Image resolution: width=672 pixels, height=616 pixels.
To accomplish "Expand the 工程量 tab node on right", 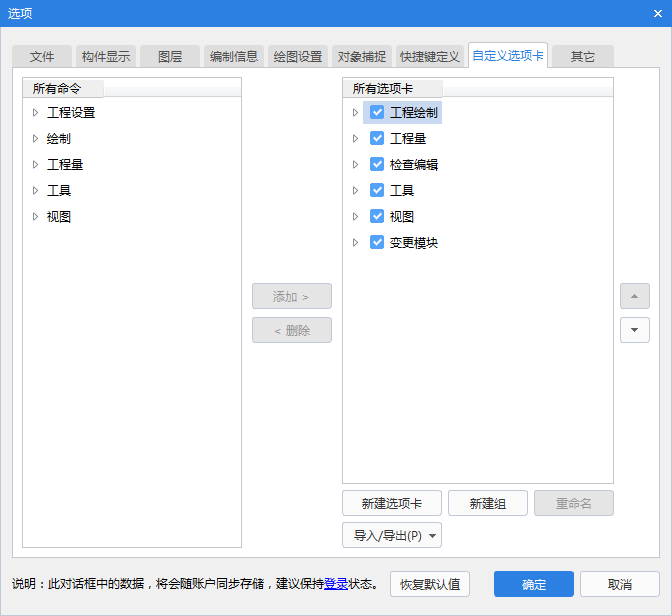I will point(355,139).
